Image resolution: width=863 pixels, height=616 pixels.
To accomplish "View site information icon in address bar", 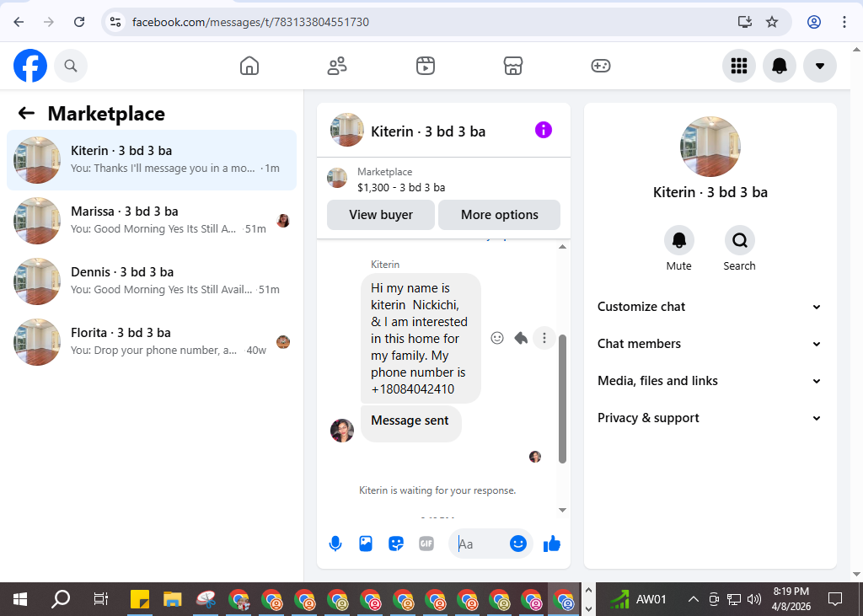I will [115, 22].
